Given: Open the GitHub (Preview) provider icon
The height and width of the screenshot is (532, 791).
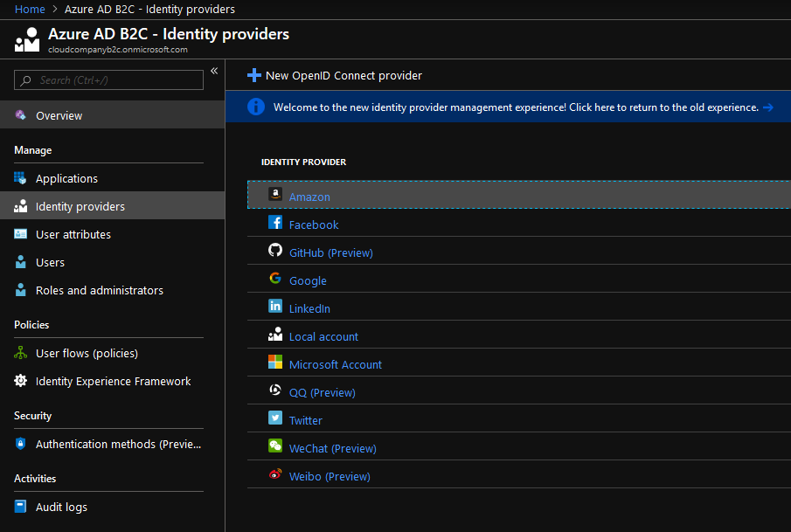Looking at the screenshot, I should click(274, 252).
